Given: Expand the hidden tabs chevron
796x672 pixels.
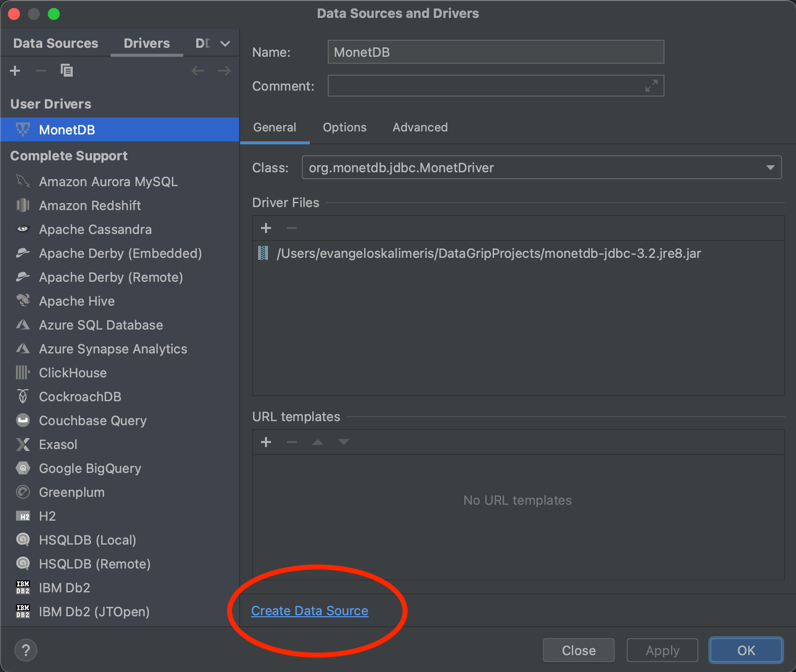Looking at the screenshot, I should pos(225,44).
